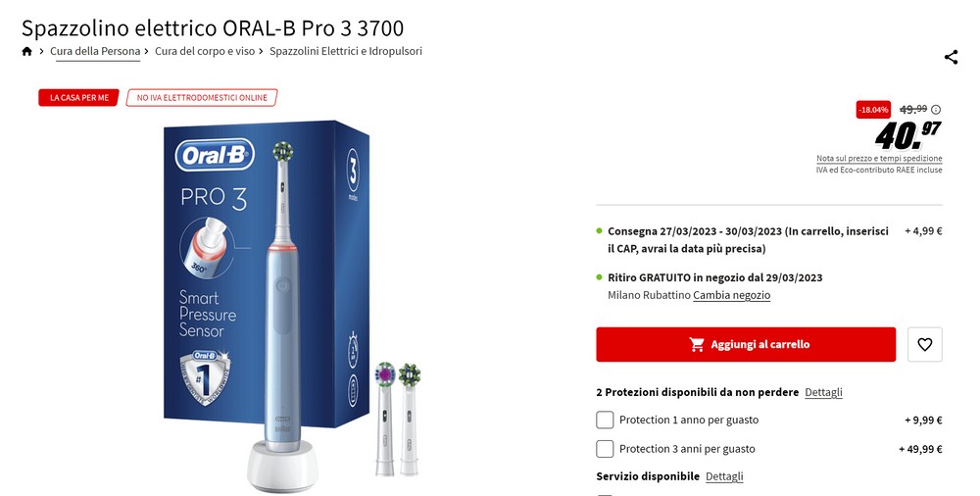Click NO IVA ELETTRODOMESTICI ONLINE badge

click(202, 98)
